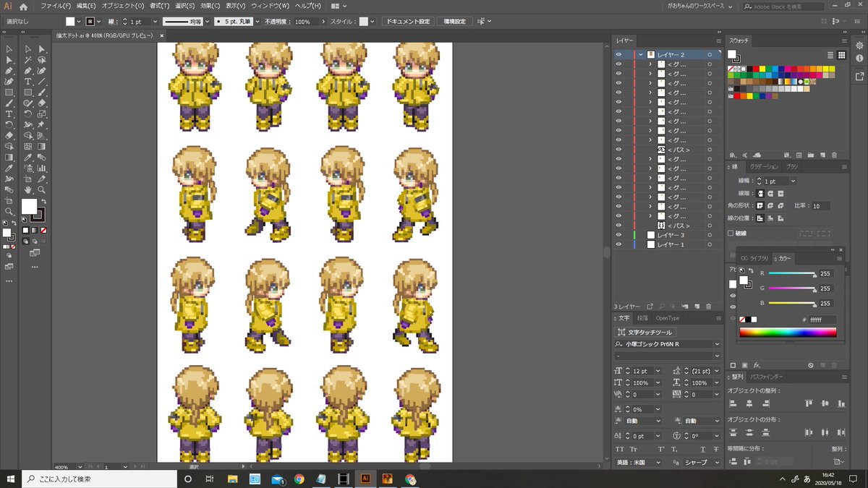This screenshot has width=868, height=488.
Task: Select round cap for stroke ends
Action: pyautogui.click(x=770, y=193)
